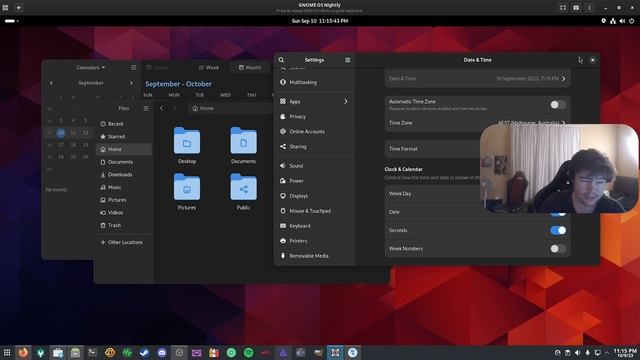Select Music in Files sidebar
This screenshot has width=640, height=360.
point(124,187)
